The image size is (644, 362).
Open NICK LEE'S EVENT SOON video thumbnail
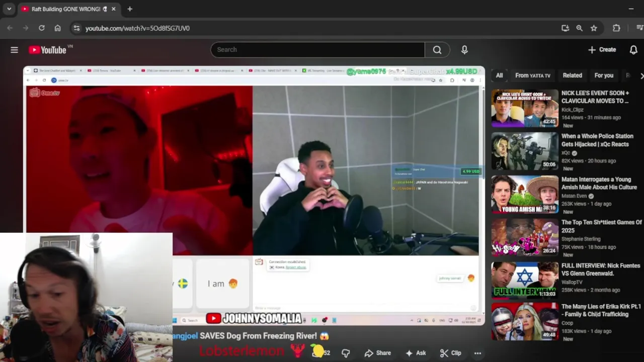tap(525, 108)
